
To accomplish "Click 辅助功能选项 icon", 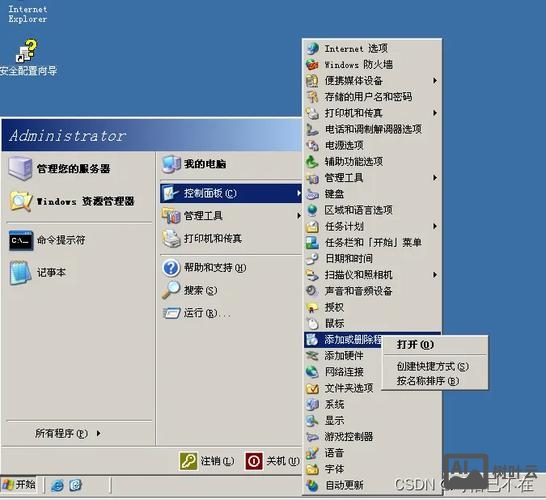I will click(x=312, y=162).
